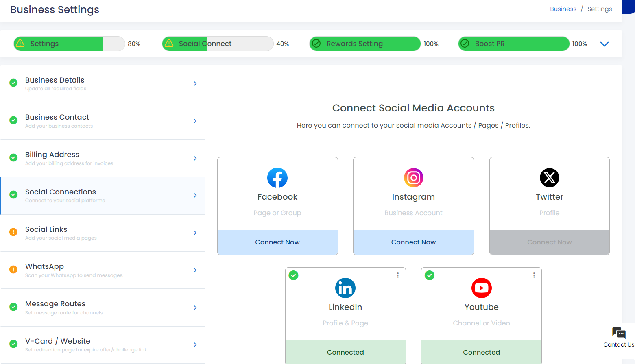Click the Boost PR 100% progress bar
The height and width of the screenshot is (364, 635).
[514, 44]
